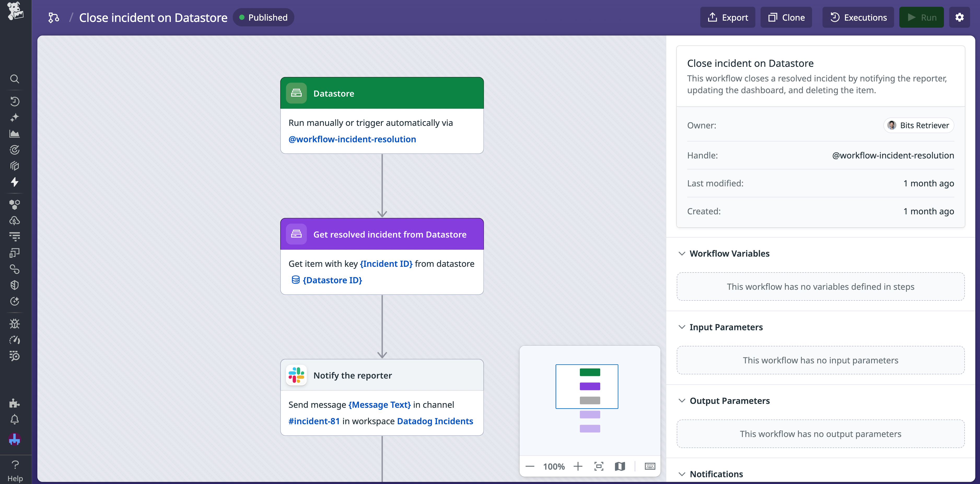Export the workflow

click(x=727, y=17)
